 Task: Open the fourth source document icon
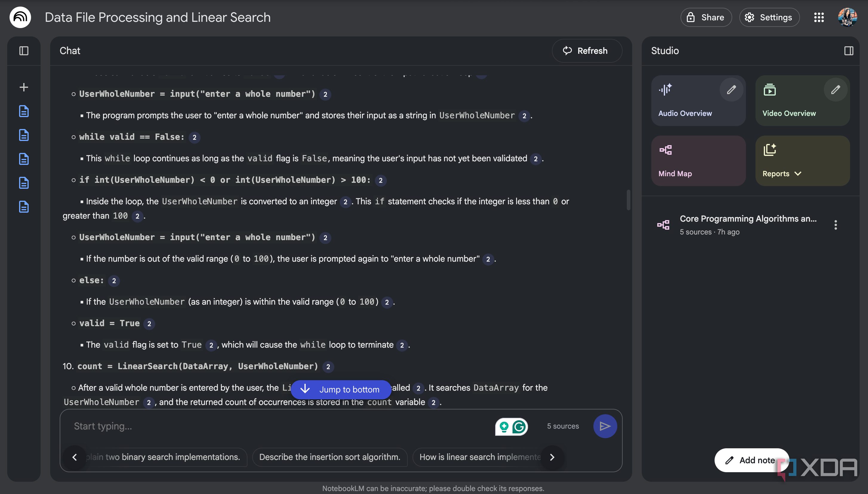(x=24, y=183)
